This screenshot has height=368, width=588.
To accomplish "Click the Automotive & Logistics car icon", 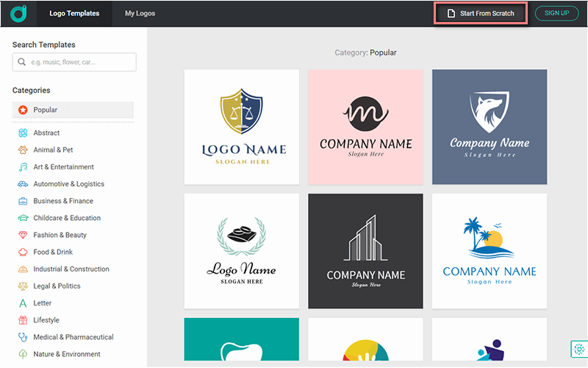I will pyautogui.click(x=23, y=184).
